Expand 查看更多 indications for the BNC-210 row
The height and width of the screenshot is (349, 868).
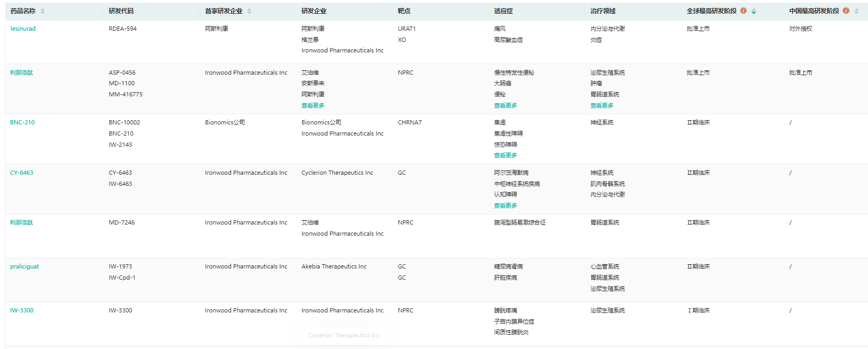point(506,155)
